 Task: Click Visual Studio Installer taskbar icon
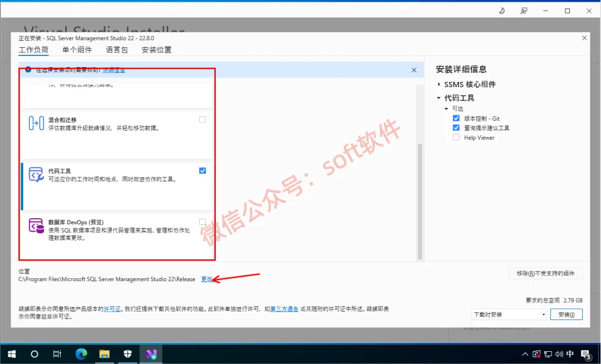tap(151, 354)
